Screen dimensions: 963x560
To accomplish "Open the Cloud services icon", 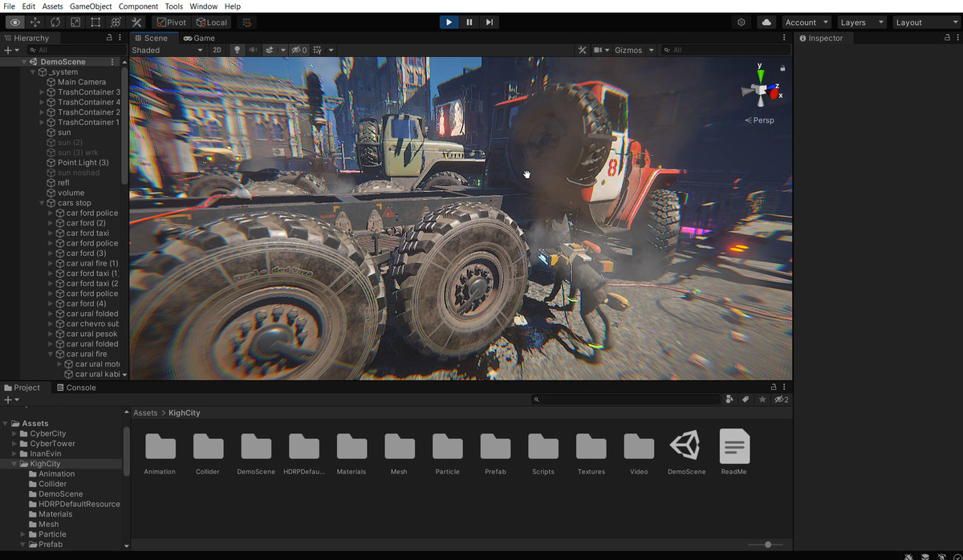I will 765,22.
